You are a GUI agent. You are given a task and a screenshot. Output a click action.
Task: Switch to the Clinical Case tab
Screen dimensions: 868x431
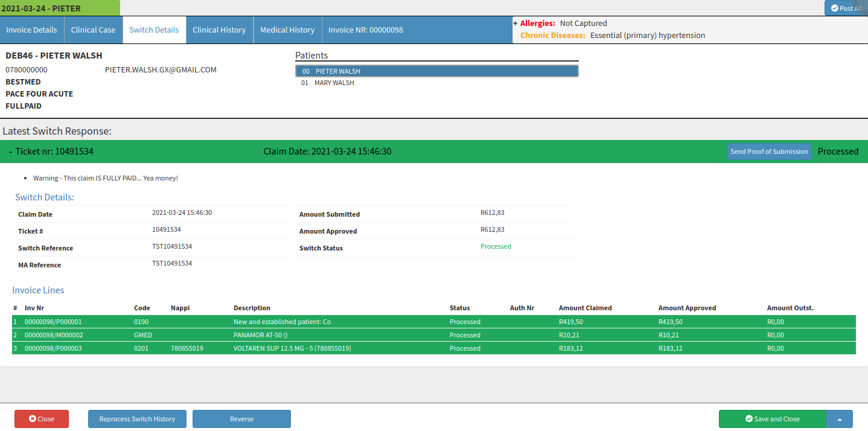(x=93, y=30)
